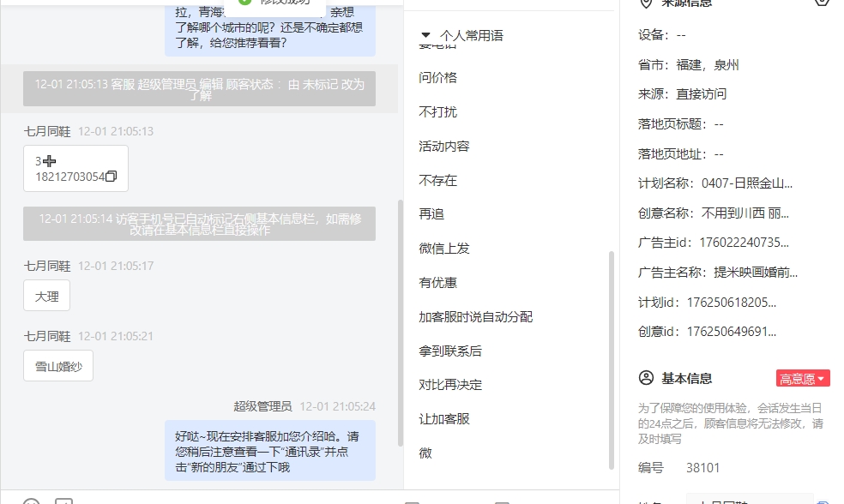
Task: Click the 设备 row in source info
Action: point(661,35)
